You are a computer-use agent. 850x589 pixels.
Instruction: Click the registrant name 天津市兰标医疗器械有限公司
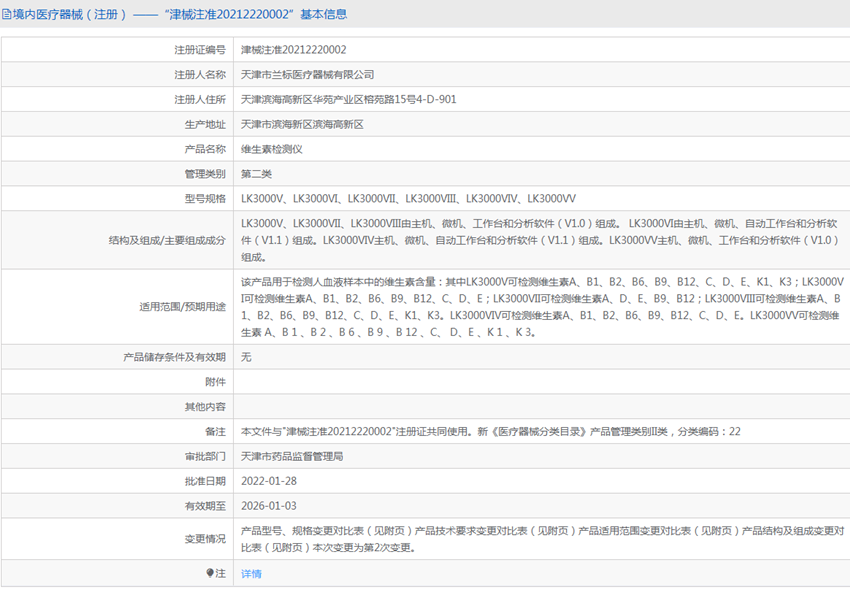coord(307,75)
